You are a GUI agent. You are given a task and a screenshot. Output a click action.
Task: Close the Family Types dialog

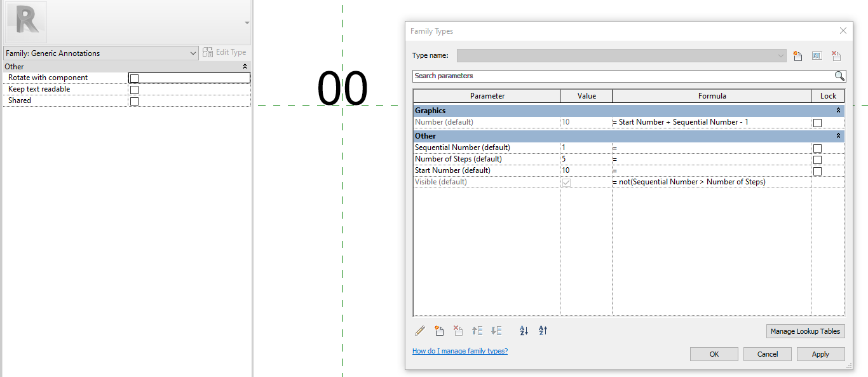coord(843,31)
